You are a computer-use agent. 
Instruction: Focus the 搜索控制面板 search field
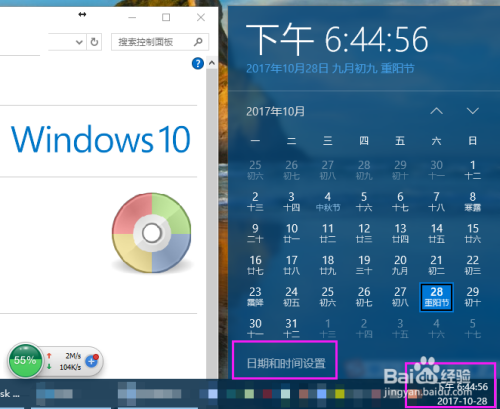tap(160, 42)
